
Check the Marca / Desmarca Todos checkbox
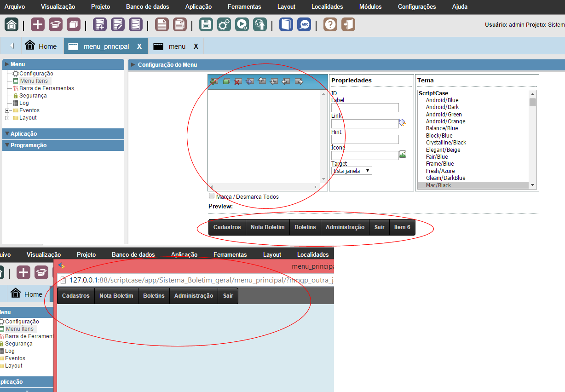[212, 196]
